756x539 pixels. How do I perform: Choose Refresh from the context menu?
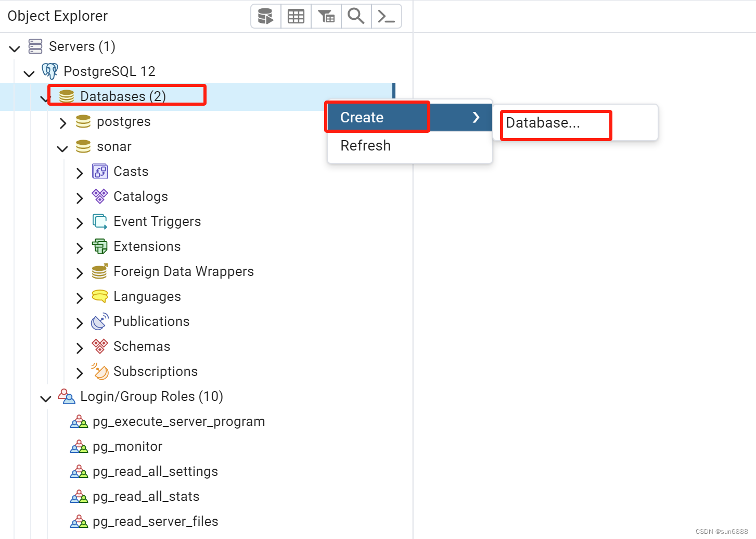click(410, 146)
